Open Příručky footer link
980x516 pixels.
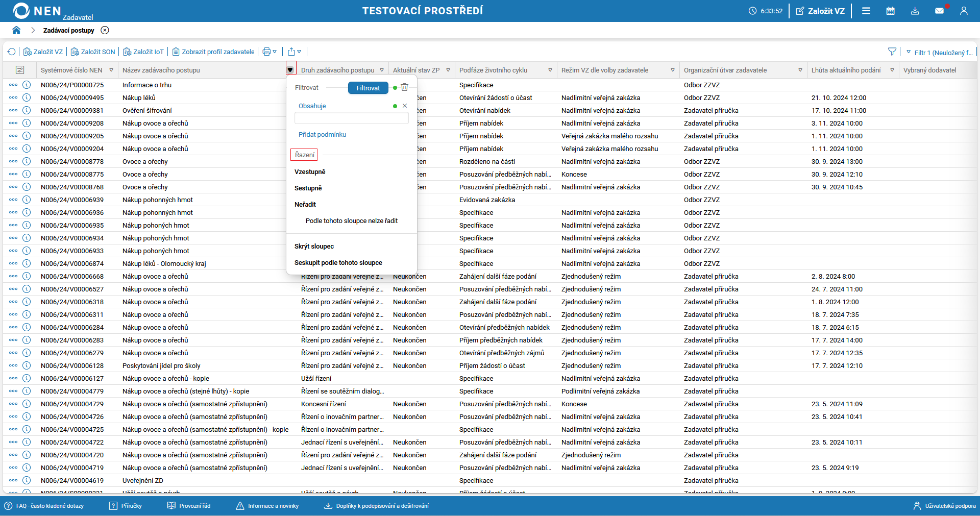tap(126, 506)
